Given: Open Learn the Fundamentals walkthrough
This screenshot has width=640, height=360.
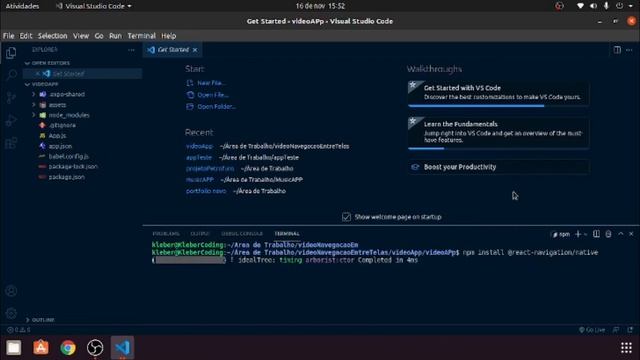Looking at the screenshot, I should pyautogui.click(x=498, y=132).
